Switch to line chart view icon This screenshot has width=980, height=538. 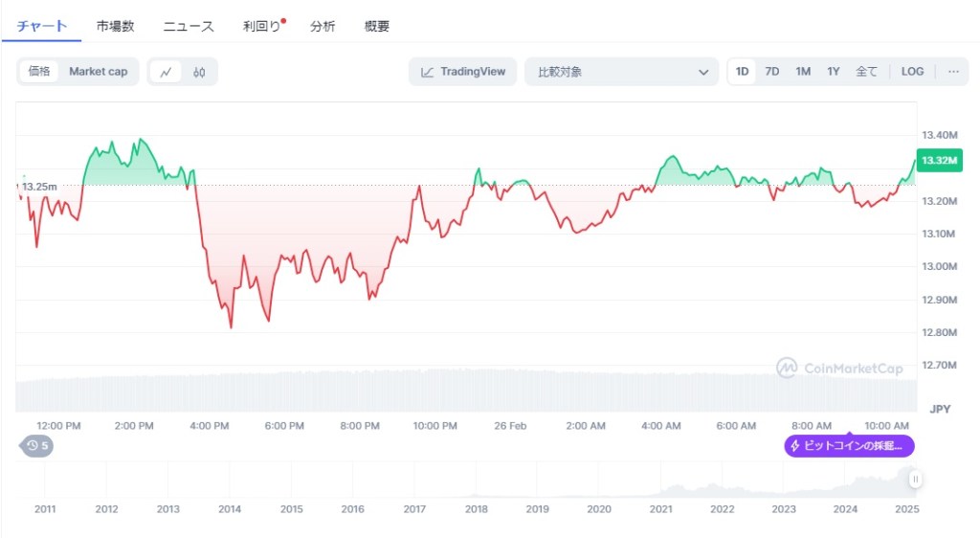(x=167, y=72)
